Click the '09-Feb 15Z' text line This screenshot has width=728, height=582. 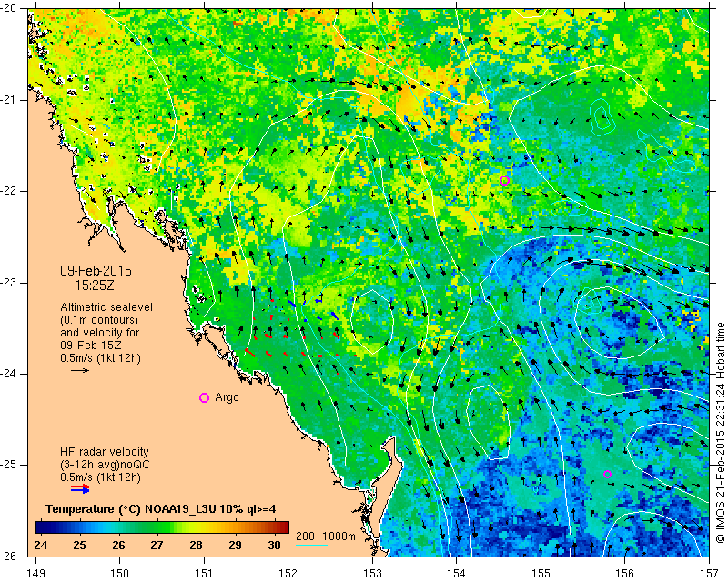click(91, 346)
